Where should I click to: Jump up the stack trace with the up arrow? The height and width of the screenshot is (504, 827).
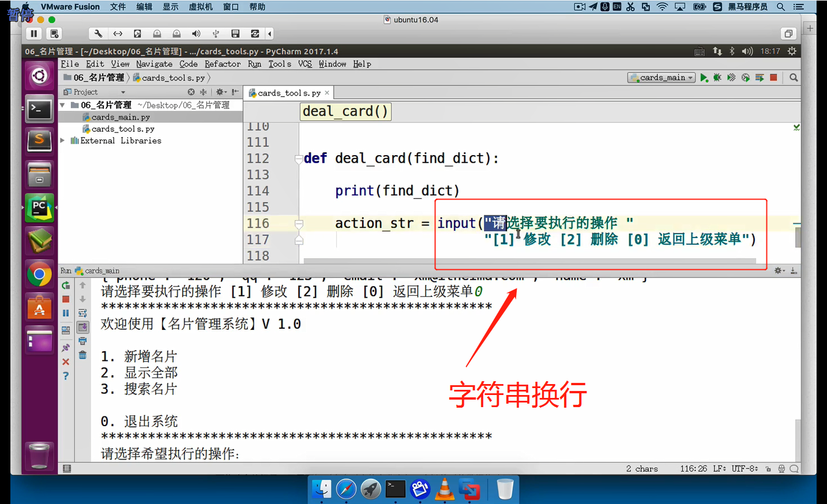[82, 285]
